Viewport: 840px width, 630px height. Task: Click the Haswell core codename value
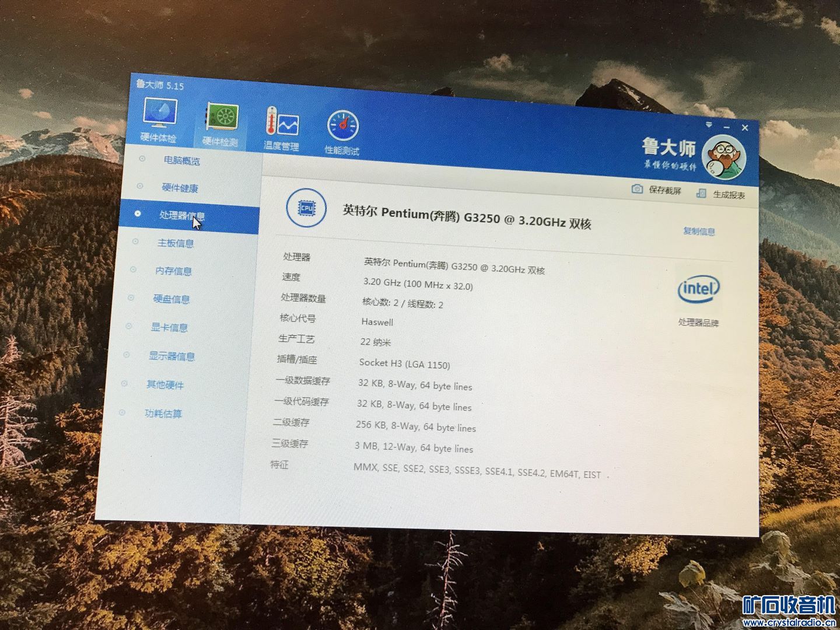tap(377, 322)
